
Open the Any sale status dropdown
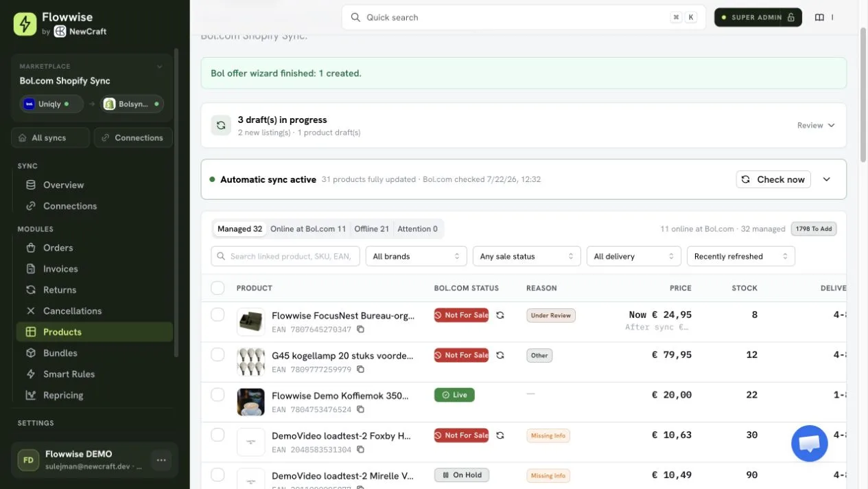[x=526, y=256]
